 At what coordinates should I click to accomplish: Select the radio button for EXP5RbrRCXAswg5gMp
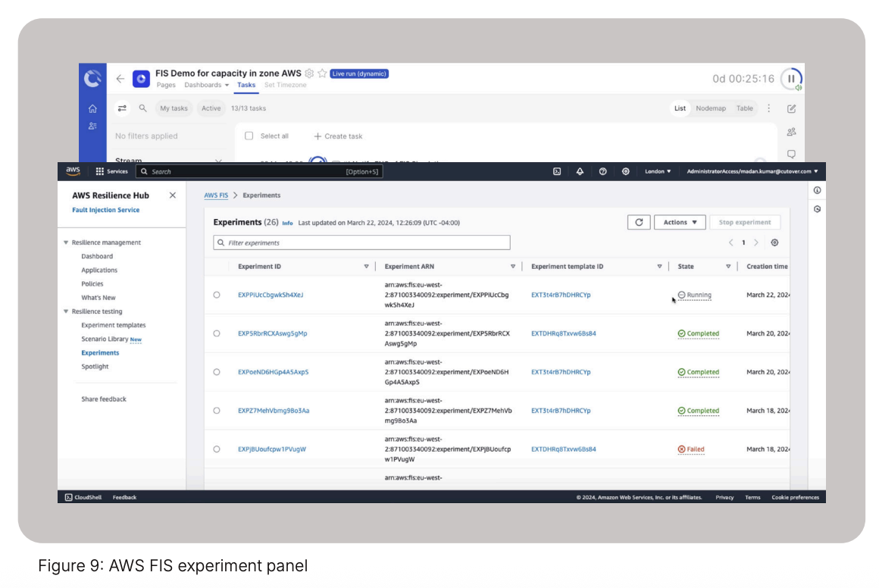coord(217,333)
